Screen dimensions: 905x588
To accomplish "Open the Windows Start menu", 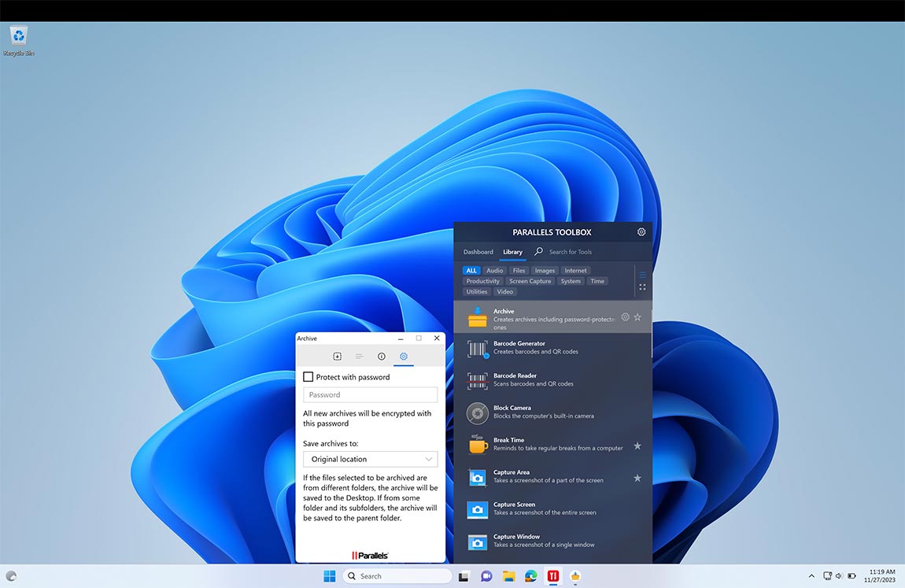I will point(328,575).
